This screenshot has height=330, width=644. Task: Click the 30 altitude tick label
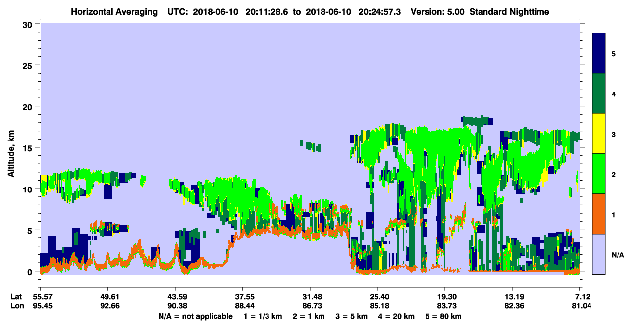point(28,24)
